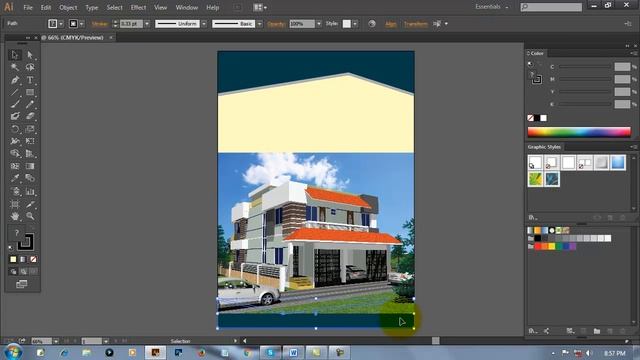Select the Perspective Grid tool
640x360 pixels.
click(x=30, y=153)
